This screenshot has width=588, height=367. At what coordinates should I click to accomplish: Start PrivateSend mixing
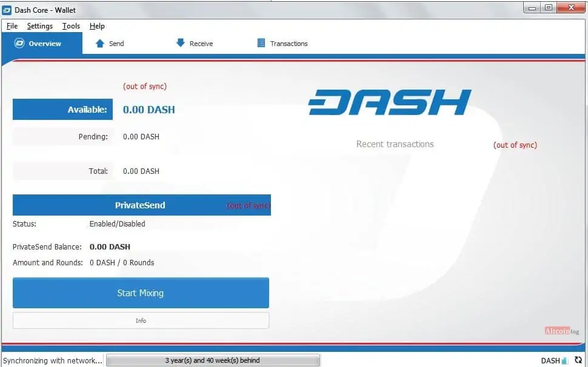click(x=141, y=293)
